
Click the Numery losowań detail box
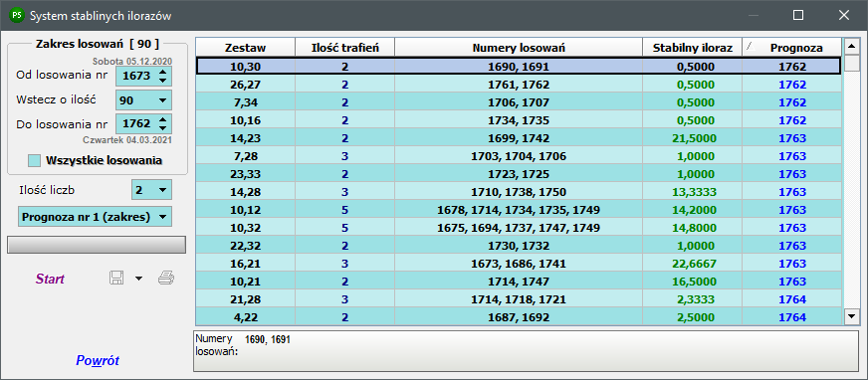click(x=526, y=351)
